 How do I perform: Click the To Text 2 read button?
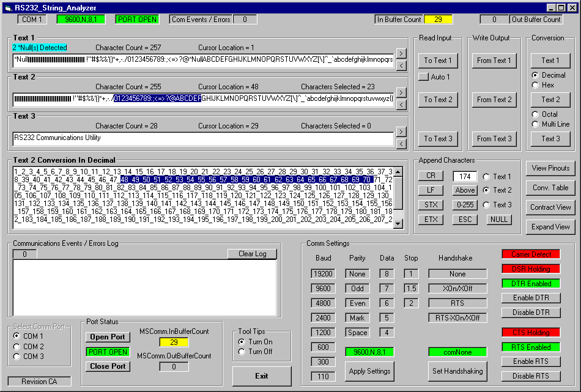[438, 100]
